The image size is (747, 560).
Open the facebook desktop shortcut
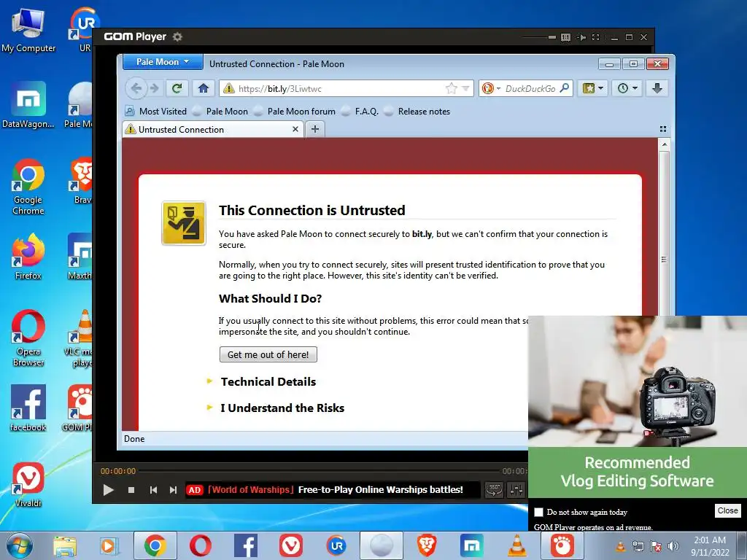coord(28,408)
